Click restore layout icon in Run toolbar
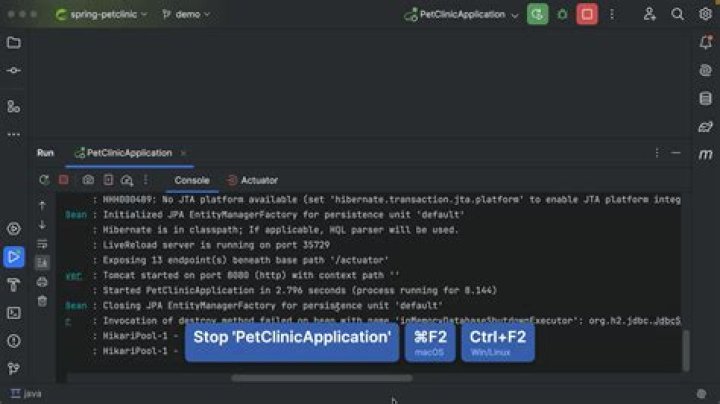The image size is (720, 404). point(108,180)
